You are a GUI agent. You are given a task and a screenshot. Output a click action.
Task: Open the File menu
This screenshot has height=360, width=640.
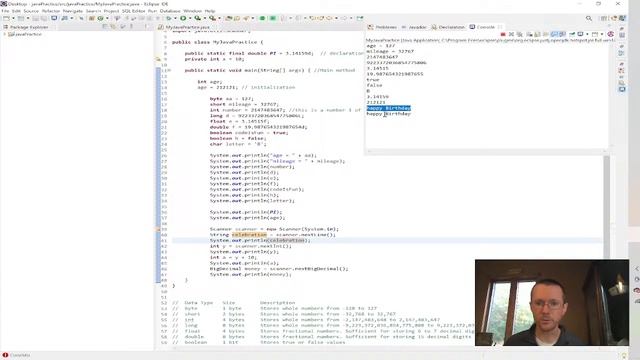5,11
